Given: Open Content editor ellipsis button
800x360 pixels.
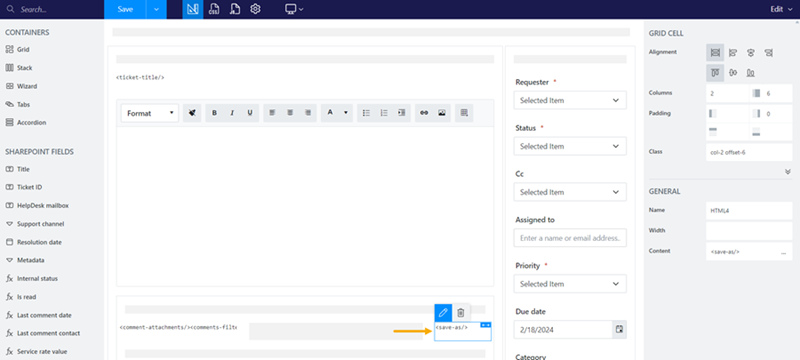Looking at the screenshot, I should 783,252.
